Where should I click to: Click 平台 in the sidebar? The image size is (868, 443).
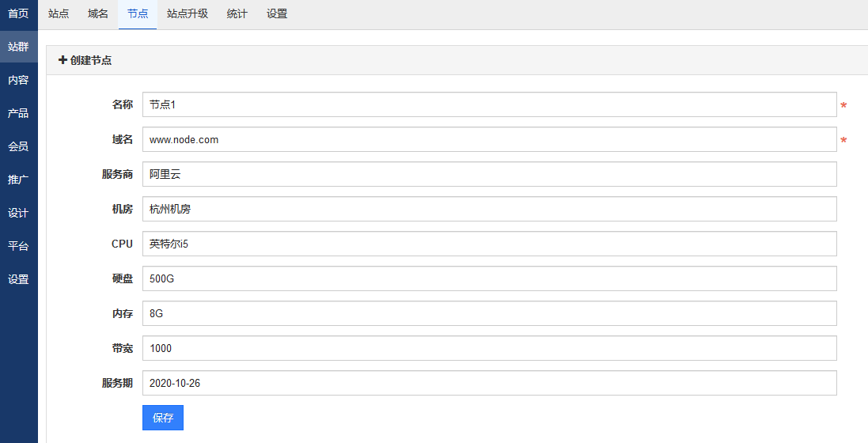(x=18, y=246)
